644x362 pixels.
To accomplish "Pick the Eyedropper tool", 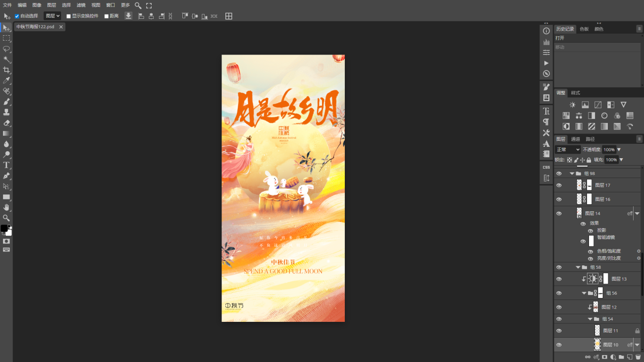I will [6, 80].
